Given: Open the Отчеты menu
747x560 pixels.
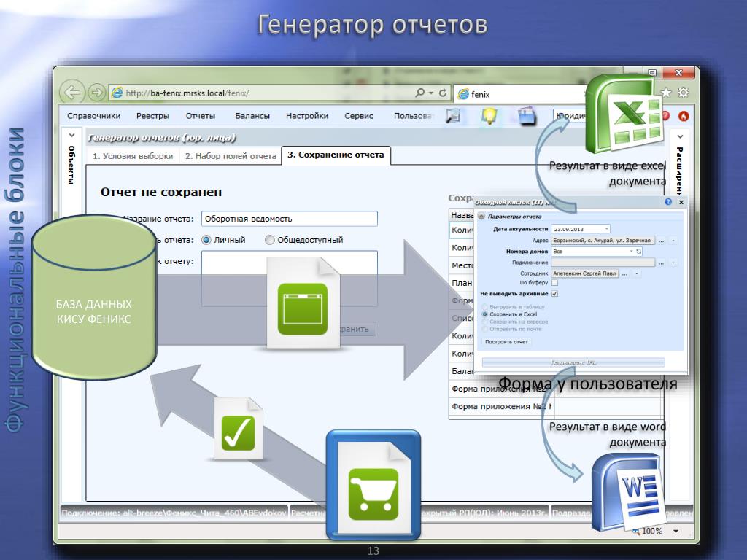Looking at the screenshot, I should [201, 116].
